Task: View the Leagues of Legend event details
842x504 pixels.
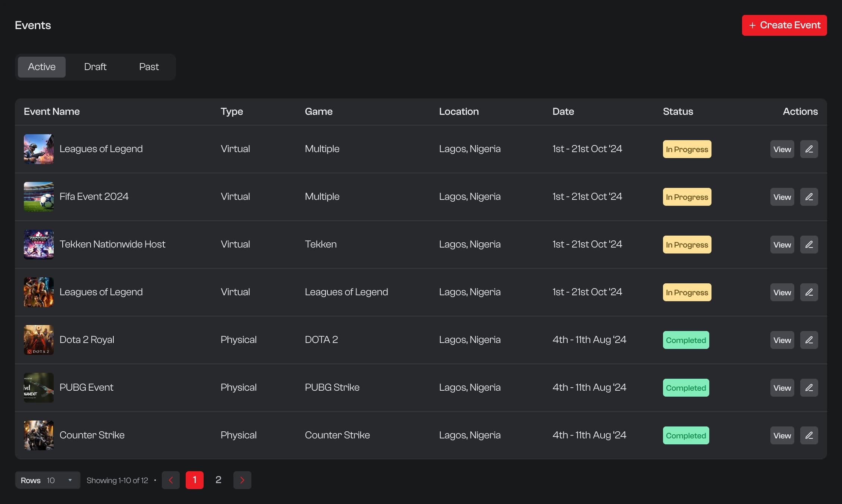Action: pos(782,149)
